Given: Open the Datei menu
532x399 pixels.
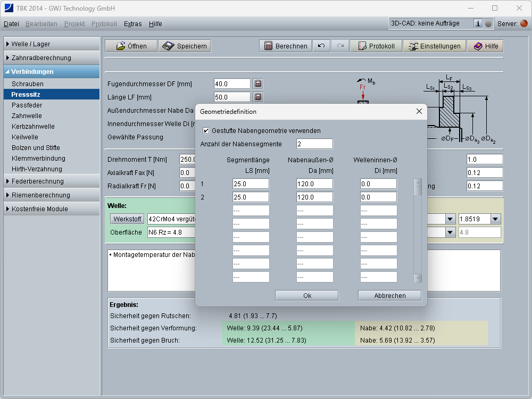Looking at the screenshot, I should 11,24.
